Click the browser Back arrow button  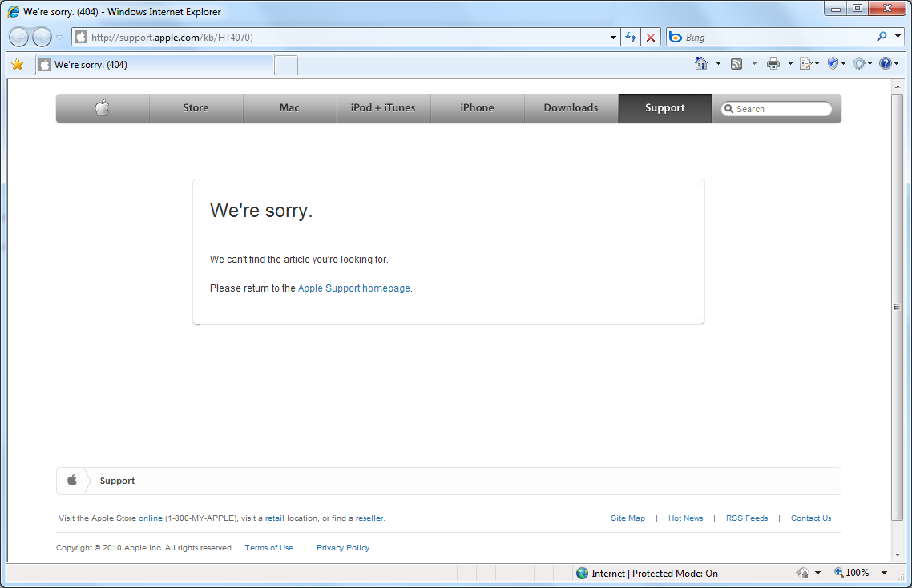point(18,37)
